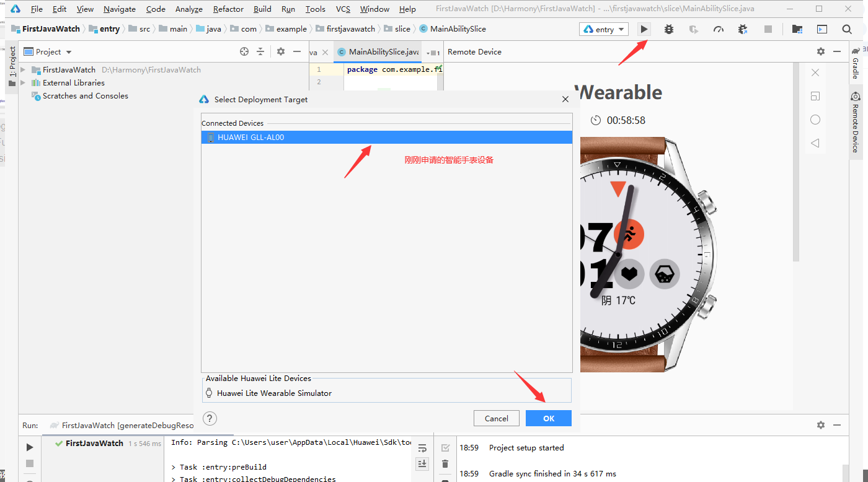The width and height of the screenshot is (868, 482).
Task: Select HUAWEI GLL-AL00 connected device
Action: click(x=387, y=138)
